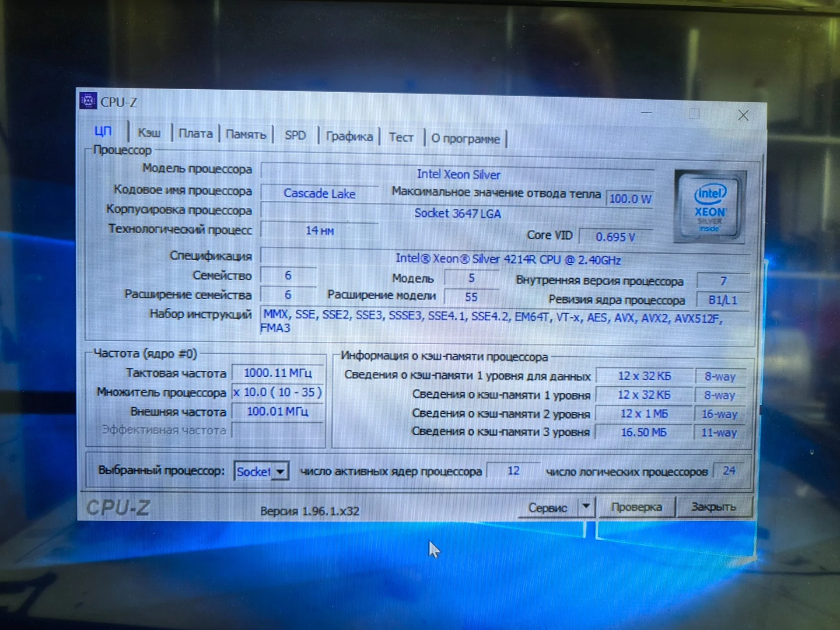840x630 pixels.
Task: Click the Внешняя частота 100.01 МГц value
Action: tap(278, 411)
